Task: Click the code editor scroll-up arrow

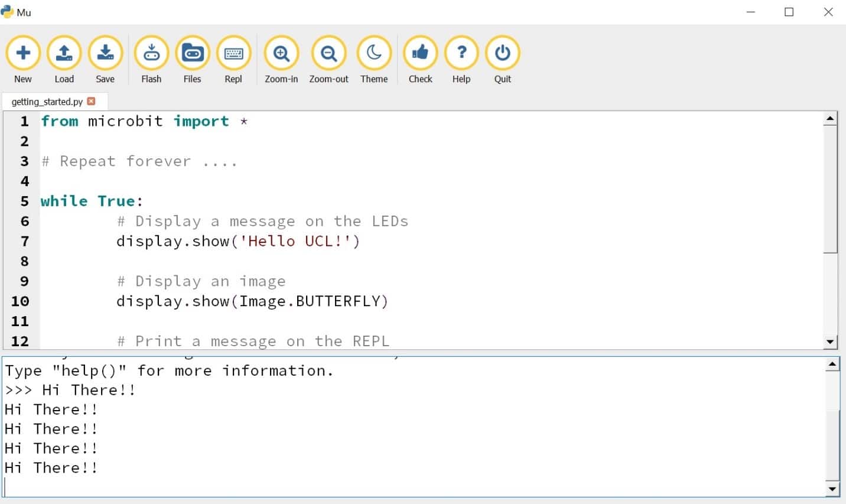Action: (x=830, y=119)
